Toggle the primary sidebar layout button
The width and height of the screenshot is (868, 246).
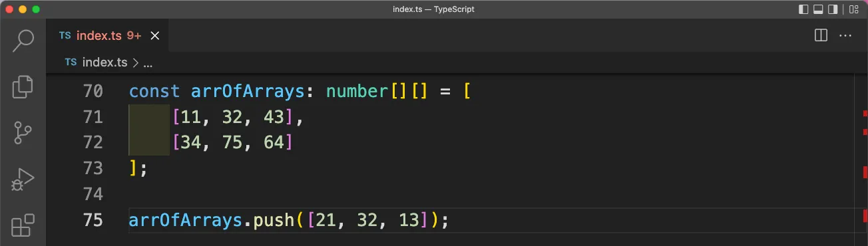pyautogui.click(x=803, y=9)
